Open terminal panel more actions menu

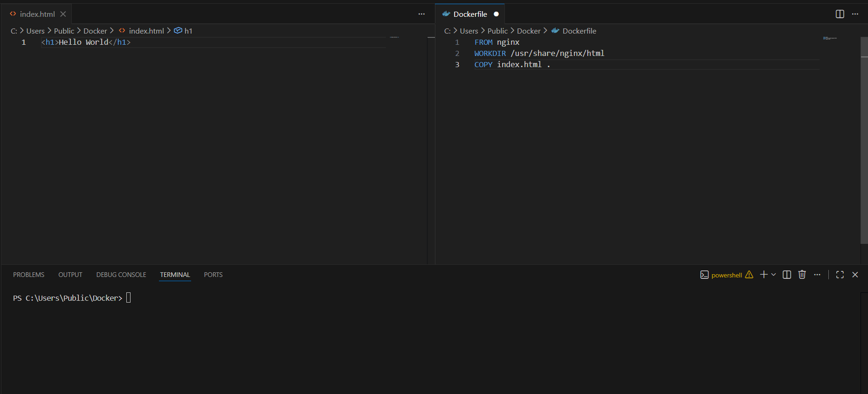point(817,275)
